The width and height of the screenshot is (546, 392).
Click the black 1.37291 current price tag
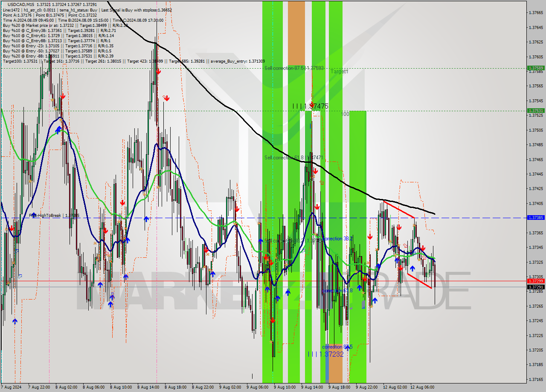click(x=536, y=287)
